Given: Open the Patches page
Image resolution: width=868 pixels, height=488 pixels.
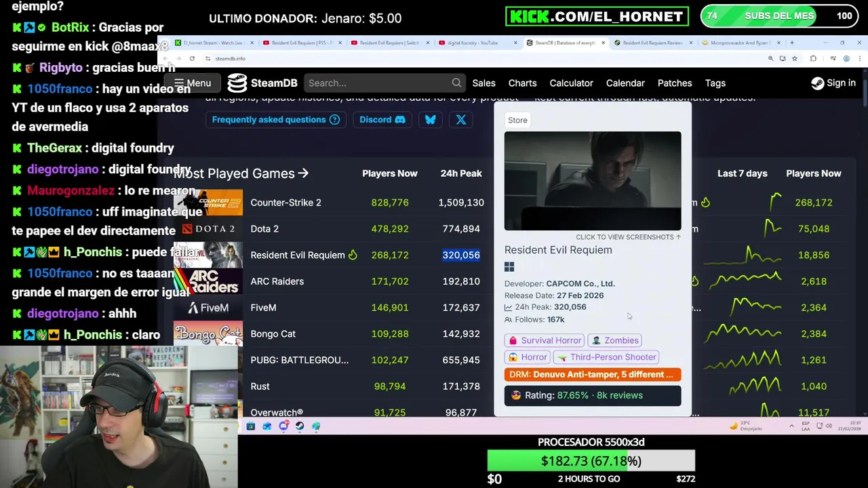Looking at the screenshot, I should [x=675, y=83].
